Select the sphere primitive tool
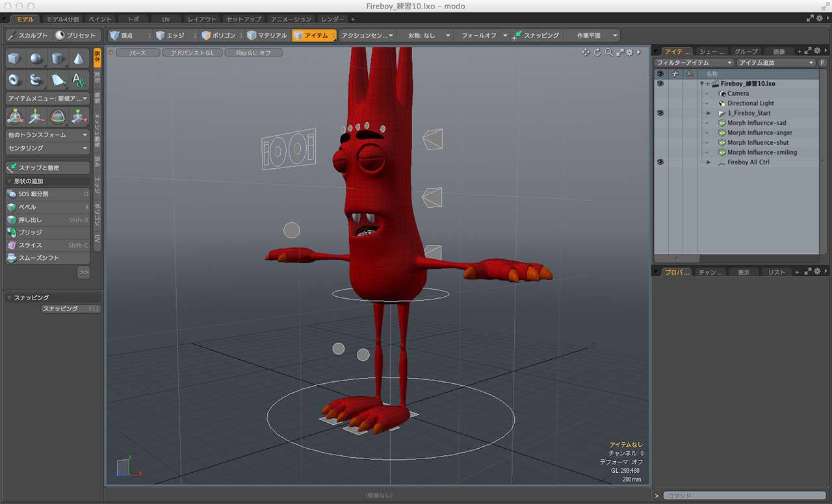The height and width of the screenshot is (504, 832). pyautogui.click(x=36, y=59)
